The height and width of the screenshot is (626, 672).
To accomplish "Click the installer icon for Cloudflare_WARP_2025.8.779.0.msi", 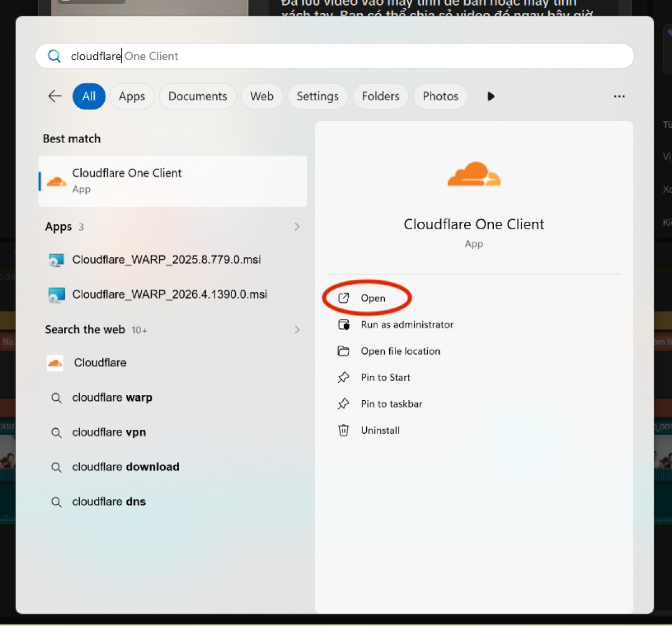I will [56, 260].
